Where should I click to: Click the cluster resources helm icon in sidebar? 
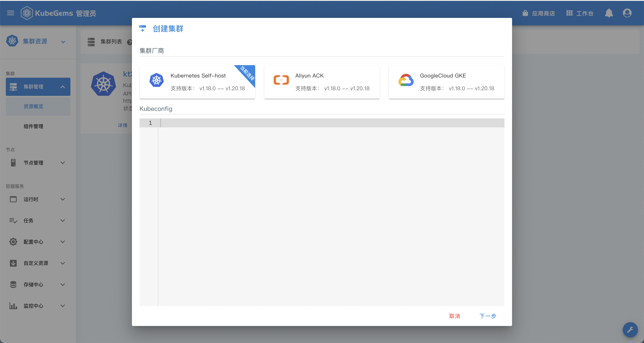click(12, 41)
